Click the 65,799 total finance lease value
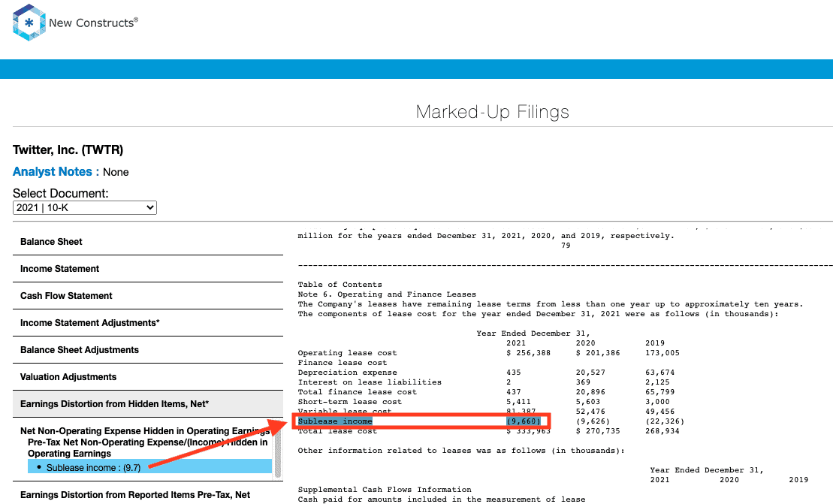833x504 pixels. pos(659,392)
